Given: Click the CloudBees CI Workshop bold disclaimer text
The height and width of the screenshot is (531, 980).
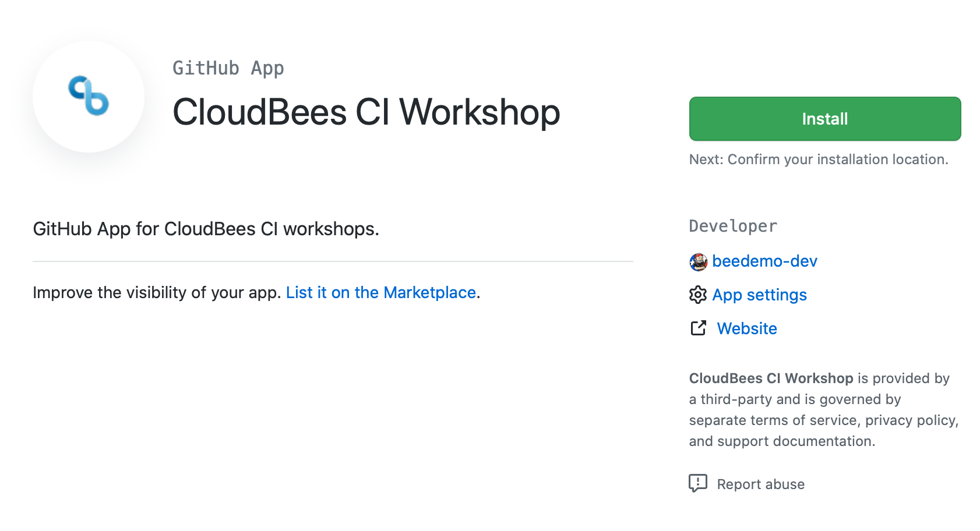Looking at the screenshot, I should tap(770, 378).
